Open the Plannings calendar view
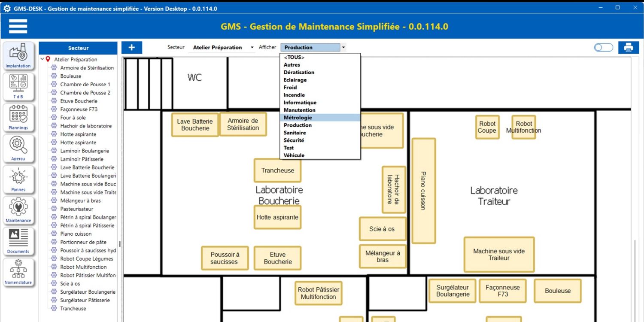The height and width of the screenshot is (322, 644). click(18, 117)
